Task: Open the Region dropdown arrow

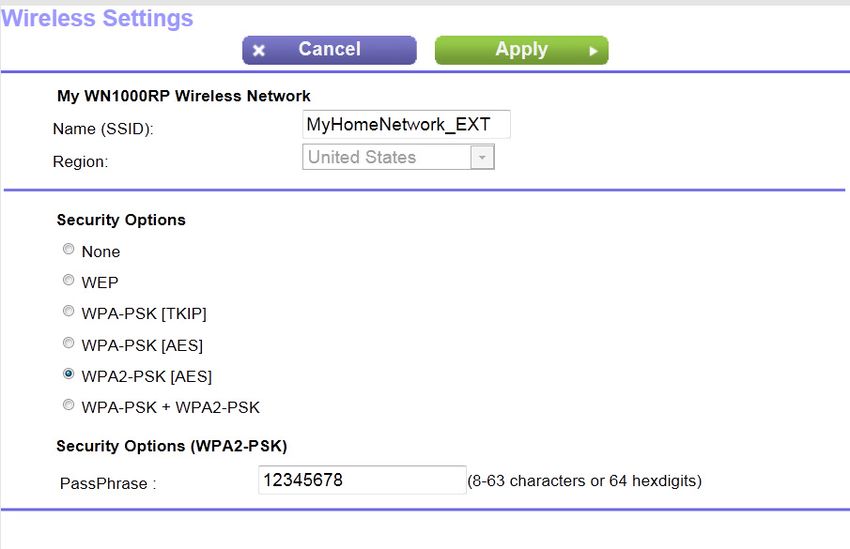Action: (482, 157)
